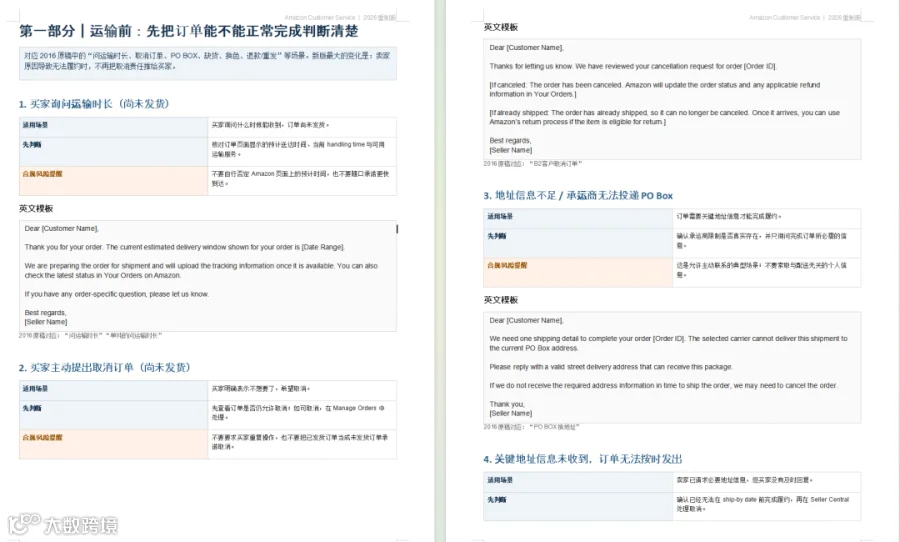The width and height of the screenshot is (900, 542).
Task: Click '英文模板' label at top of right page
Action: pyautogui.click(x=501, y=27)
